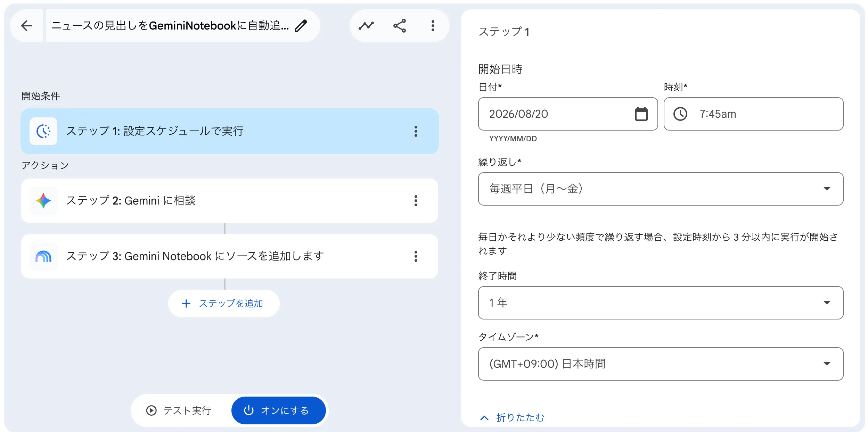Click the schedule clock icon in Step 1

43,131
